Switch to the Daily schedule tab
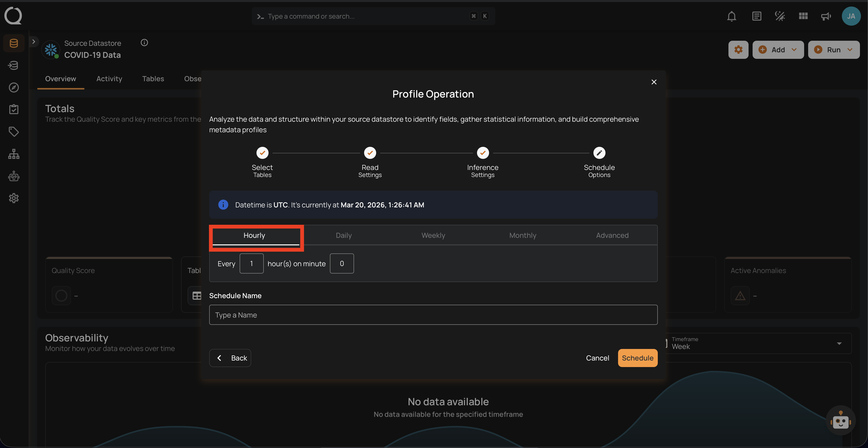The image size is (868, 448). tap(343, 235)
